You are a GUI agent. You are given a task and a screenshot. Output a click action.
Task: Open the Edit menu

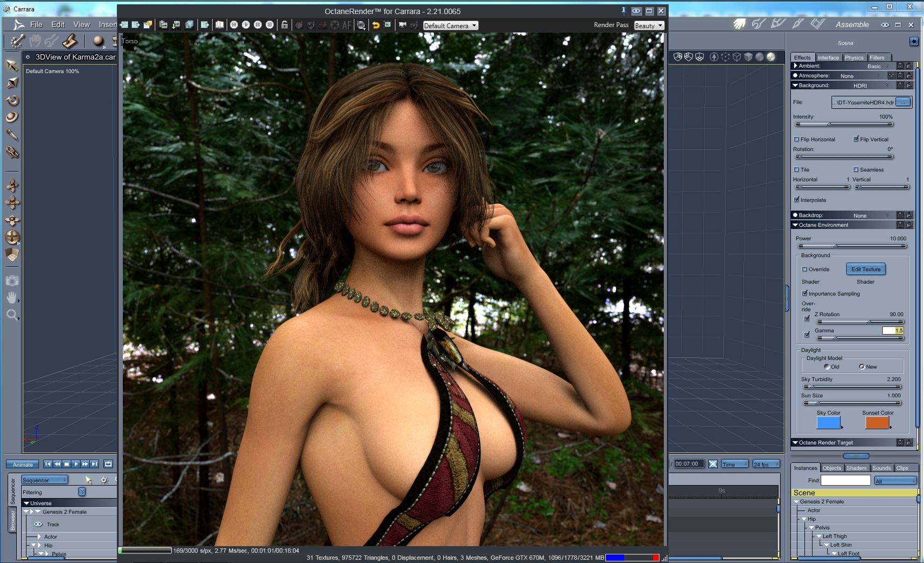58,24
